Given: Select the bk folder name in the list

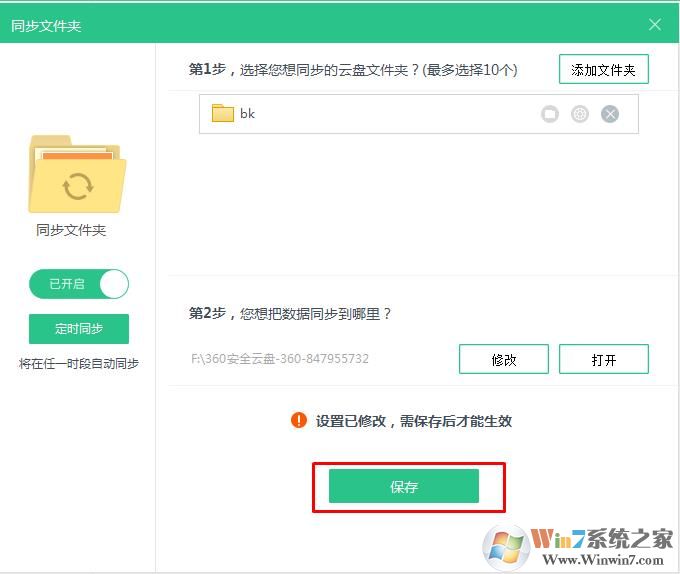Looking at the screenshot, I should click(247, 114).
